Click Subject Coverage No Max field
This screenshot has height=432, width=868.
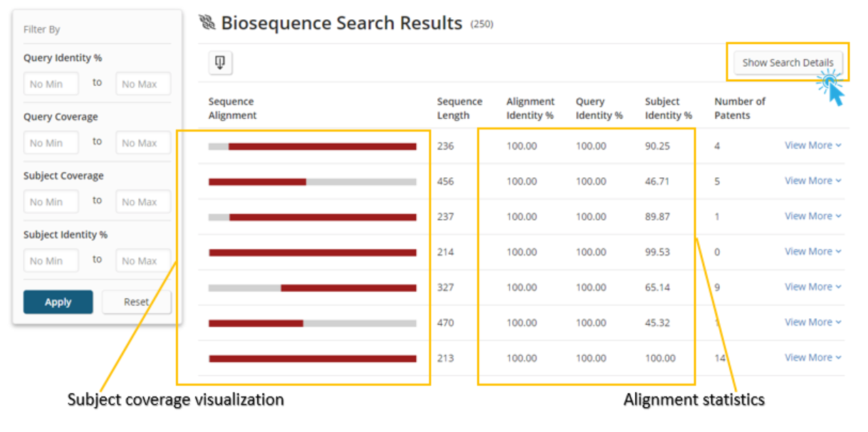[142, 202]
